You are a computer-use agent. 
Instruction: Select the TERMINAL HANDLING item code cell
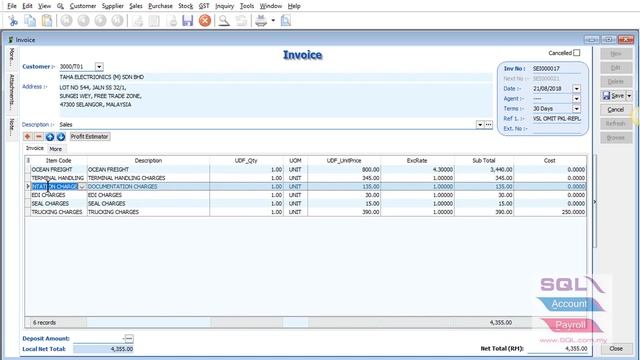(x=59, y=178)
